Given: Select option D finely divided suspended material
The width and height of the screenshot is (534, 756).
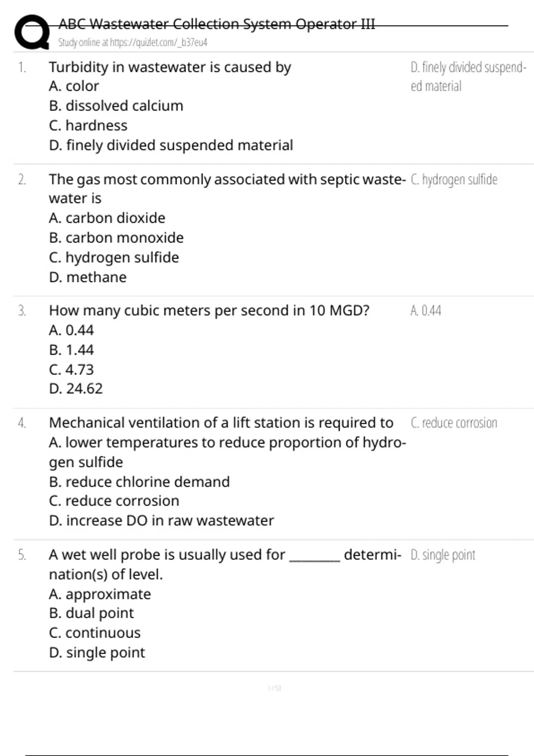Looking at the screenshot, I should [x=171, y=145].
